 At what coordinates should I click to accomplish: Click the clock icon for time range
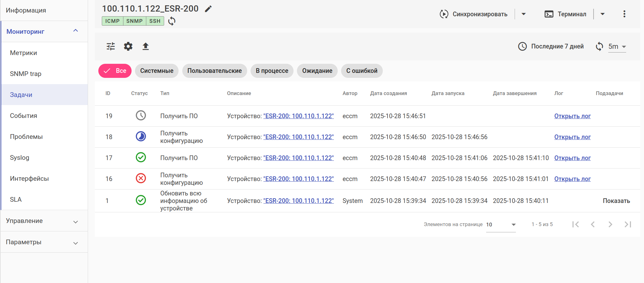tap(522, 46)
